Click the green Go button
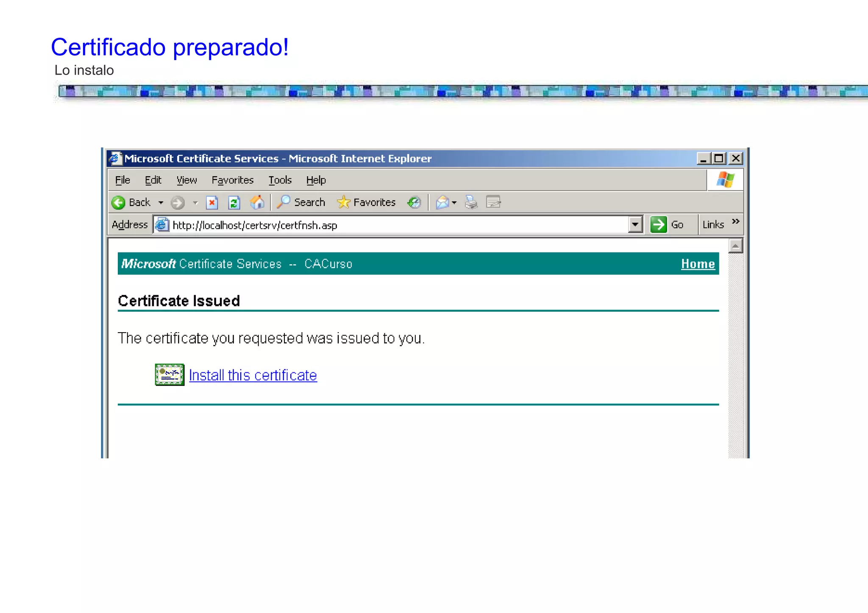 pos(667,225)
